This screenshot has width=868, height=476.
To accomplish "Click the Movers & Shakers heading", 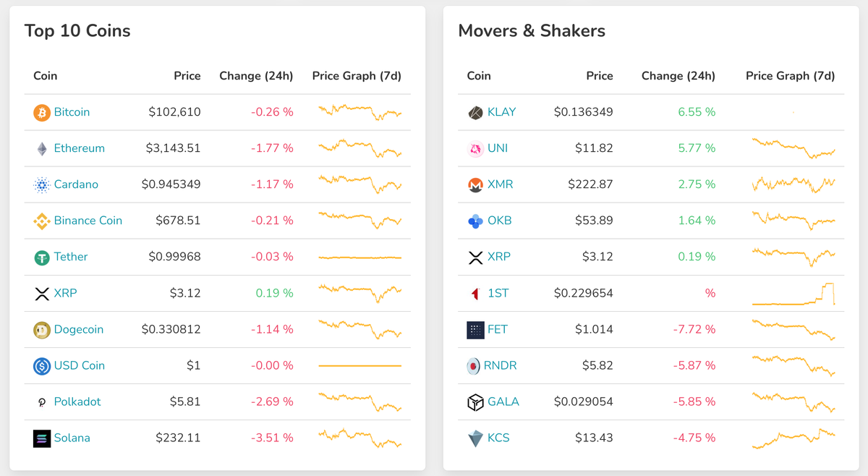I will [x=532, y=31].
